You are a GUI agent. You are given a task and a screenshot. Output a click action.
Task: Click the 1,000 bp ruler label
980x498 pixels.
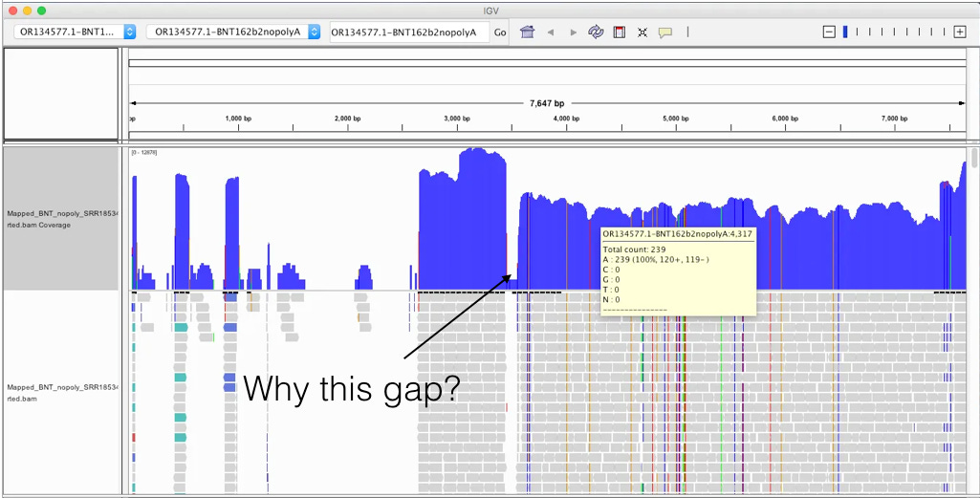[x=237, y=119]
